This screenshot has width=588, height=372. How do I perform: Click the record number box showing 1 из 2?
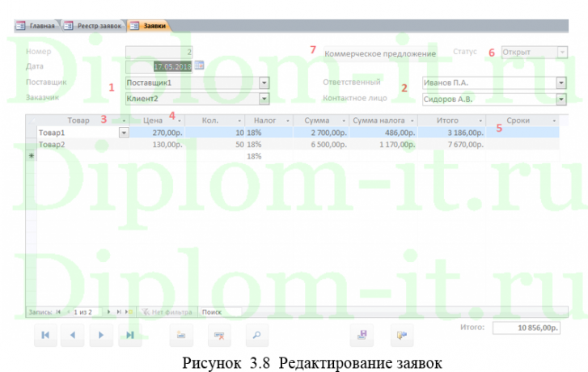[x=87, y=312]
